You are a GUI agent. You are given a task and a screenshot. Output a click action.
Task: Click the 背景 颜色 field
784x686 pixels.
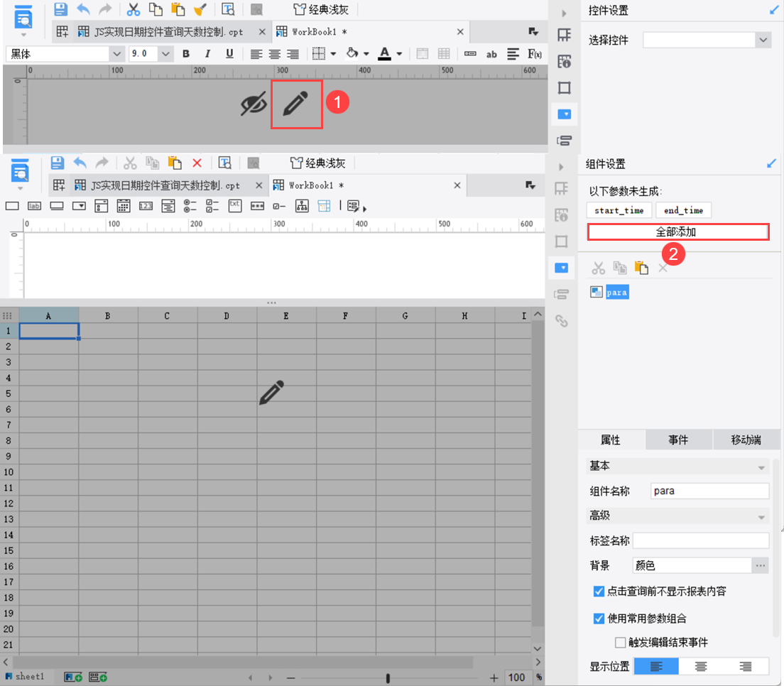click(692, 565)
